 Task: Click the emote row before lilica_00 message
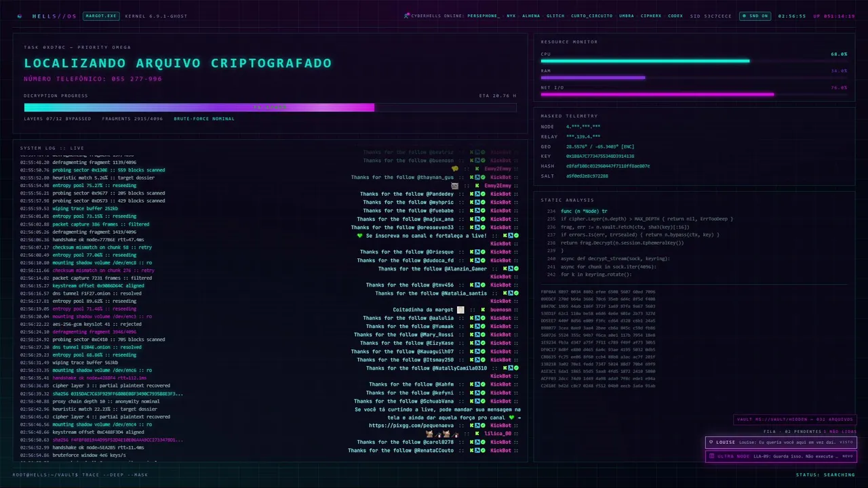pos(442,434)
